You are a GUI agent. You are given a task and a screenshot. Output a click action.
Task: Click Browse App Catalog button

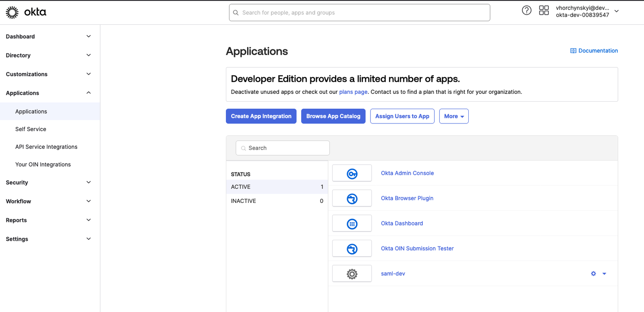point(333,116)
